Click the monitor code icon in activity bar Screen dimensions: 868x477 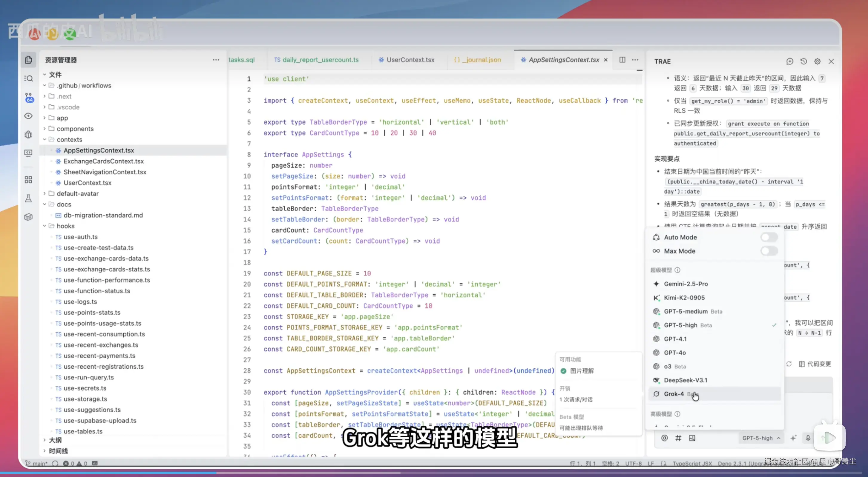tap(28, 153)
